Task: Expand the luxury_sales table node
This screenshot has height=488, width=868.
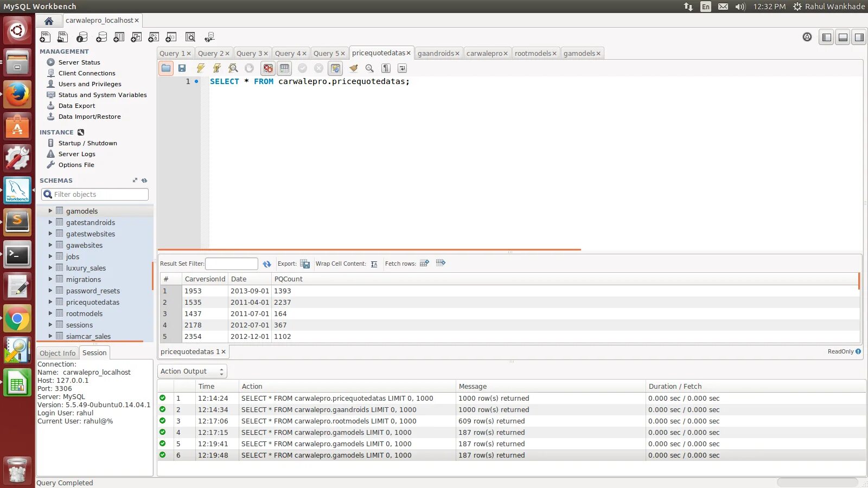Action: pyautogui.click(x=50, y=268)
